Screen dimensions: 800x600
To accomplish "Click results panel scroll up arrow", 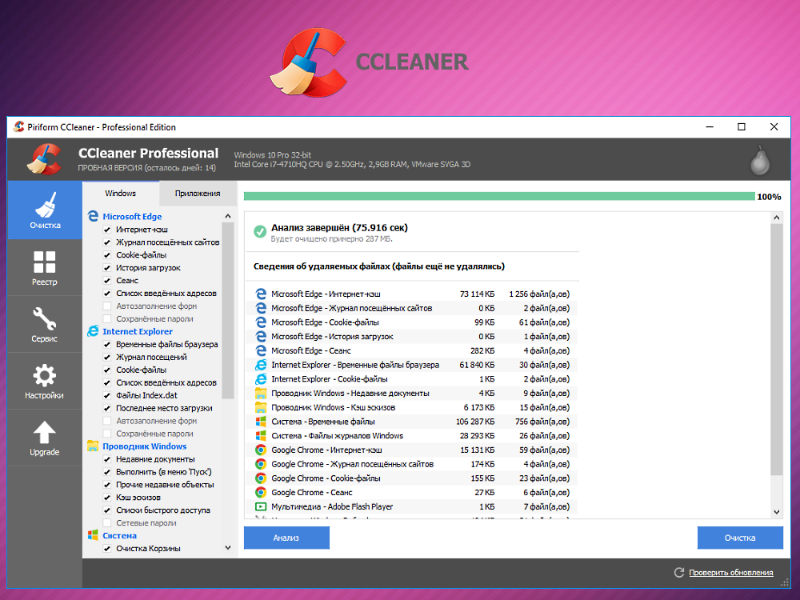I will (777, 218).
